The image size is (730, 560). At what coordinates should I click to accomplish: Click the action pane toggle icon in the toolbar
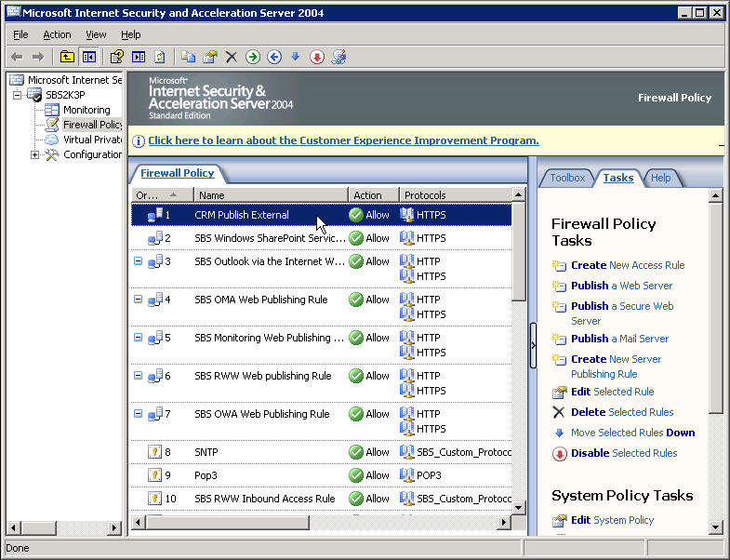point(139,58)
